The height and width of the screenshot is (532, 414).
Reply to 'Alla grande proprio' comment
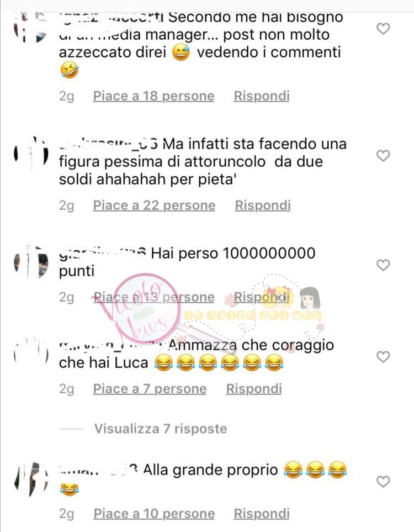[262, 514]
